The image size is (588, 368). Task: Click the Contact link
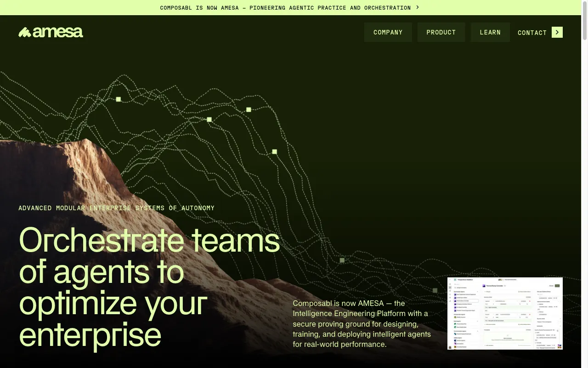(x=532, y=33)
